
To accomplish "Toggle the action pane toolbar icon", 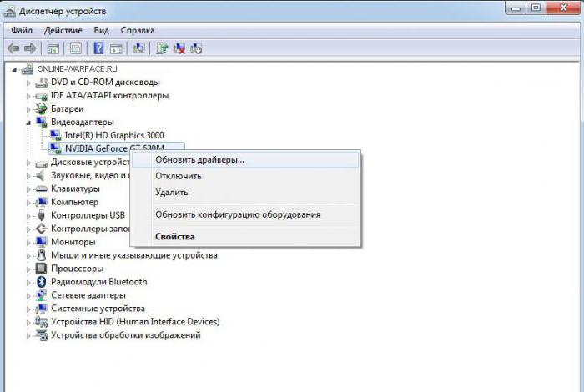I will coord(116,48).
